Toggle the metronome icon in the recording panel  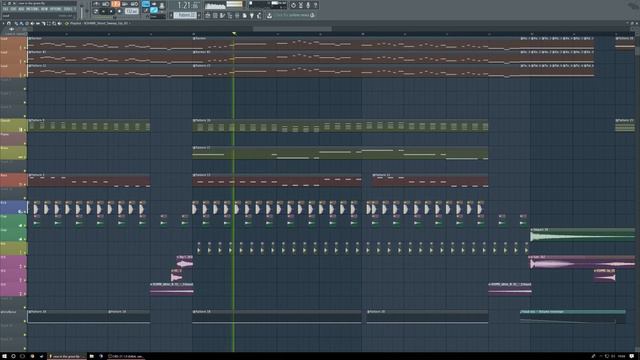(96, 4)
